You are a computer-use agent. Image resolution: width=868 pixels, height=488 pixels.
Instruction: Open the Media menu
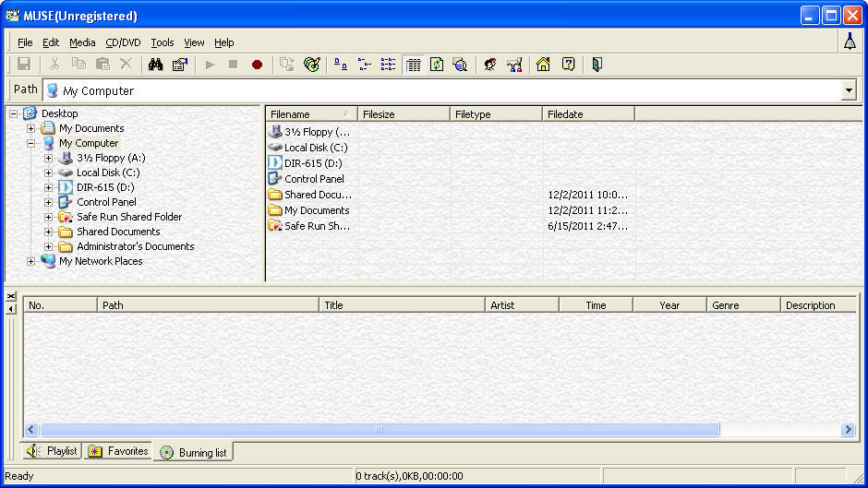tap(82, 42)
